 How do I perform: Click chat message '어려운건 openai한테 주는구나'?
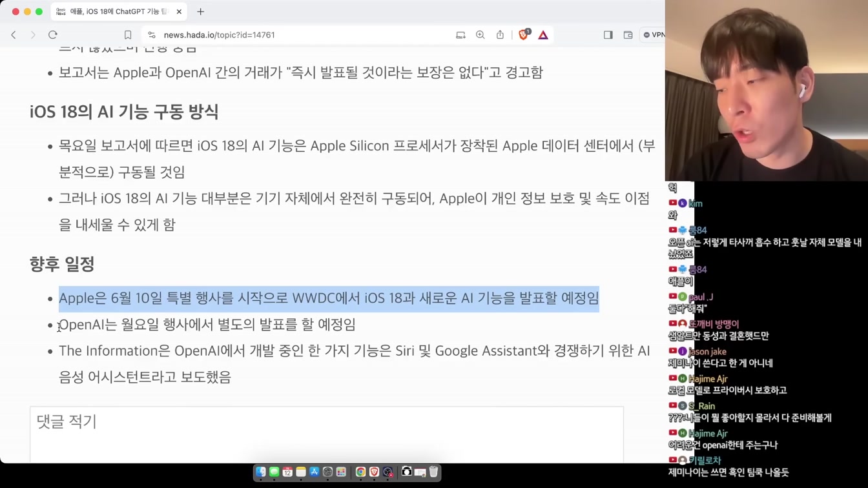point(723,445)
